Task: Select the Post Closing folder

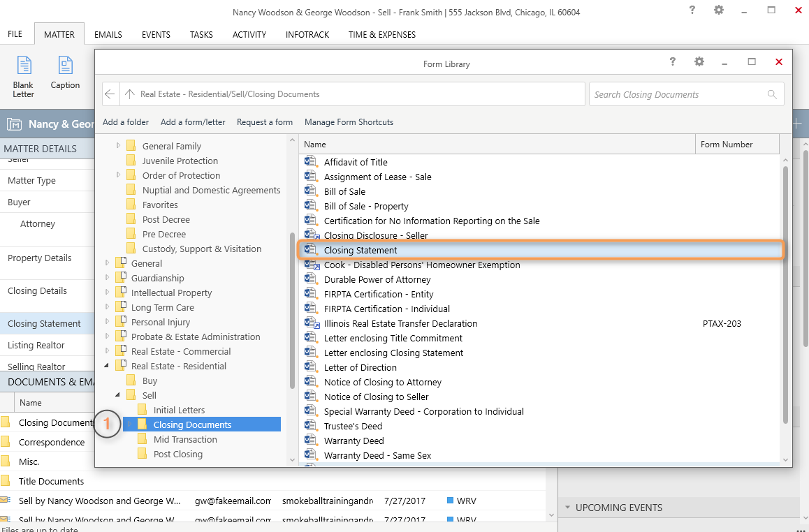Action: pos(177,454)
